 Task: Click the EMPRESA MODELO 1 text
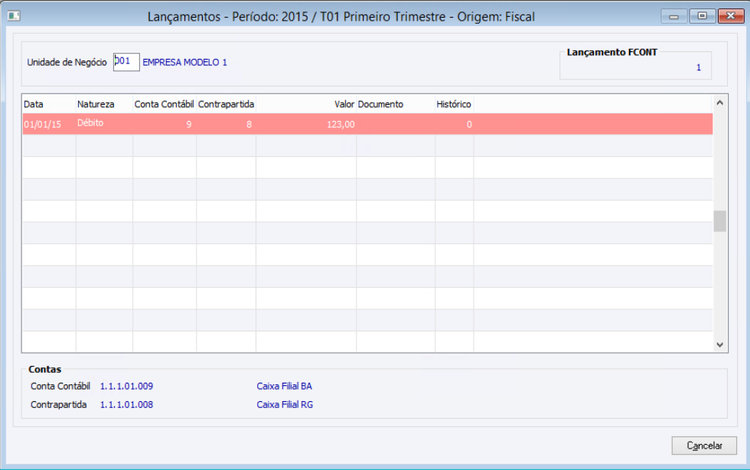coord(185,63)
